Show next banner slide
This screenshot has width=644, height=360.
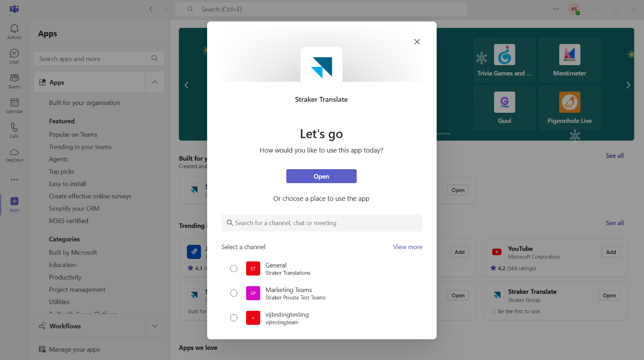coord(628,85)
